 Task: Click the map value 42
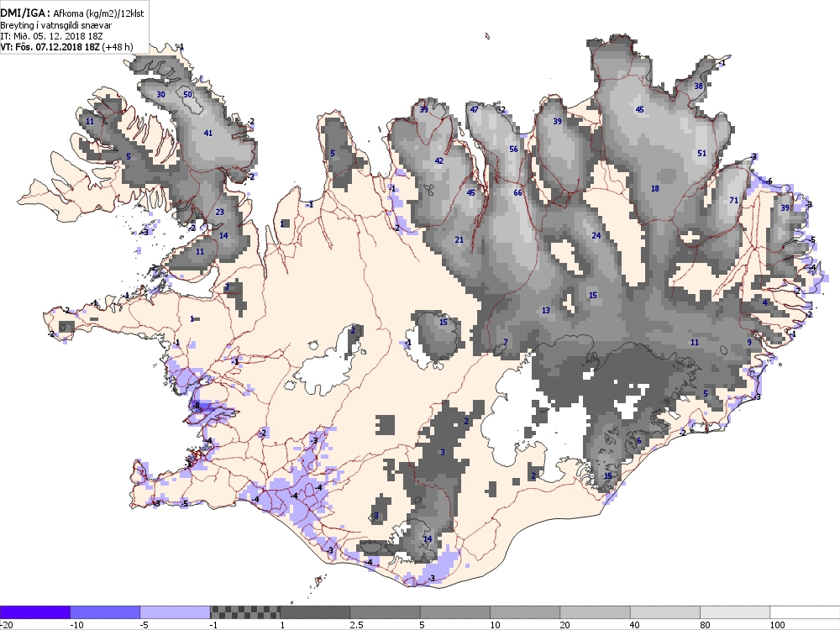pyautogui.click(x=438, y=160)
